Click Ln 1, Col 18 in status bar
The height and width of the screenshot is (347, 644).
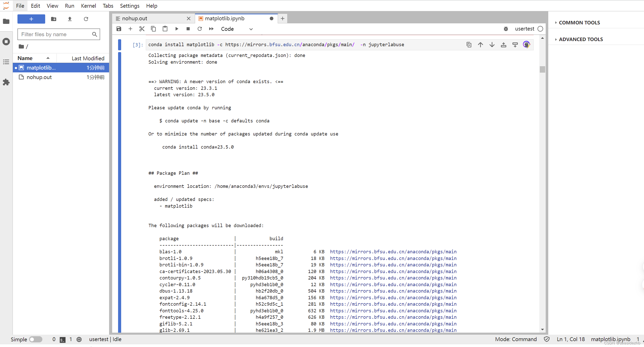click(571, 339)
